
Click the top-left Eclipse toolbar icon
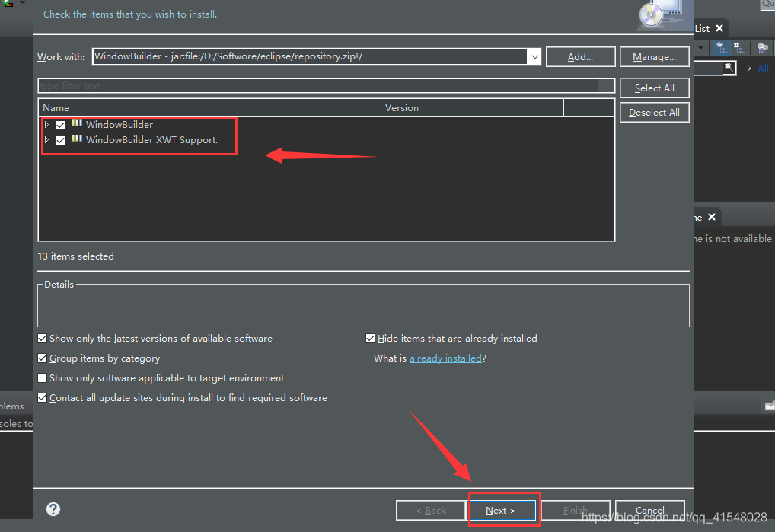[x=8, y=2]
